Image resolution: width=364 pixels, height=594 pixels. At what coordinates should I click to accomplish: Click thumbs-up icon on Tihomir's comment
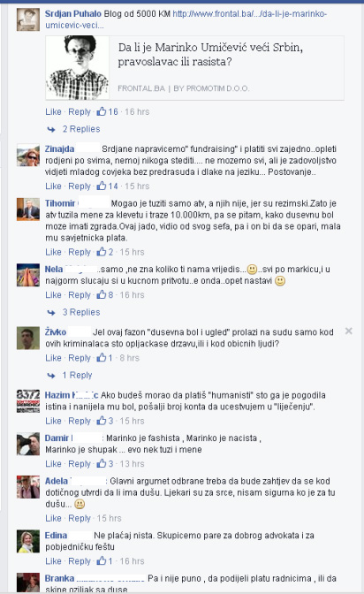(101, 252)
